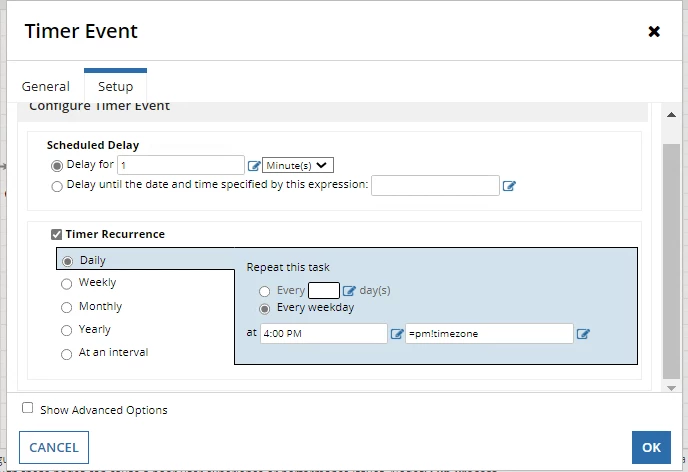
Task: Select Daily recurrence option
Action: click(x=67, y=261)
